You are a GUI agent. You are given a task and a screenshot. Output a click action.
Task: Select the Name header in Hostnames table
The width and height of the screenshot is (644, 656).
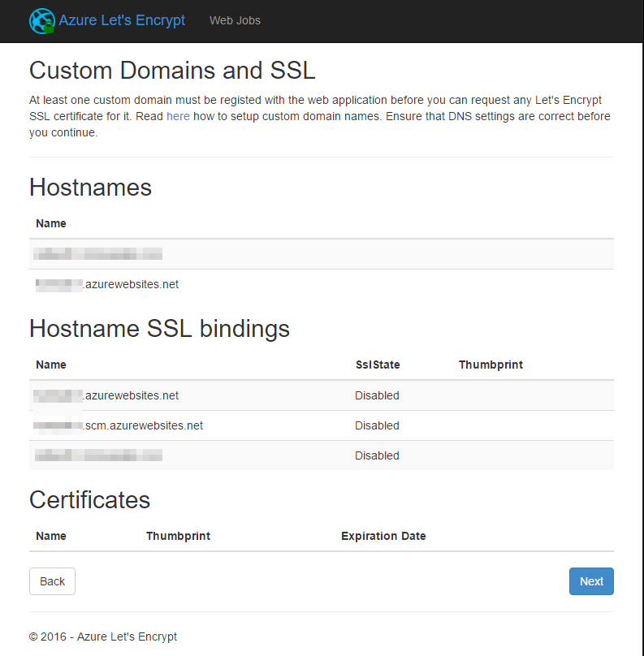tap(51, 223)
